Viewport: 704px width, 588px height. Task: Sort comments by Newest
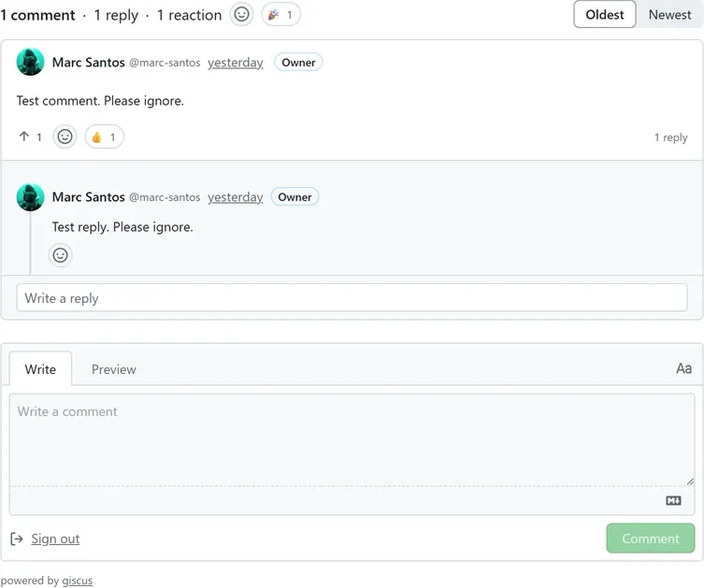pos(669,14)
